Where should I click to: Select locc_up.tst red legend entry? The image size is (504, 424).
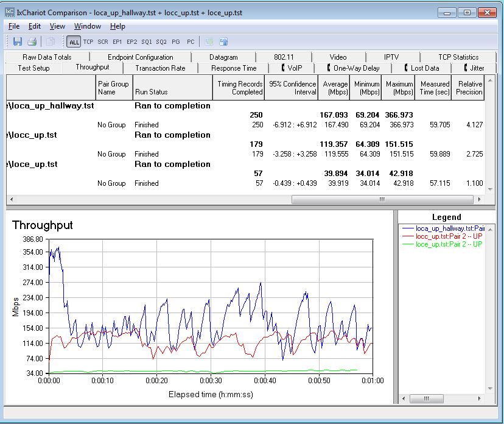[443, 236]
